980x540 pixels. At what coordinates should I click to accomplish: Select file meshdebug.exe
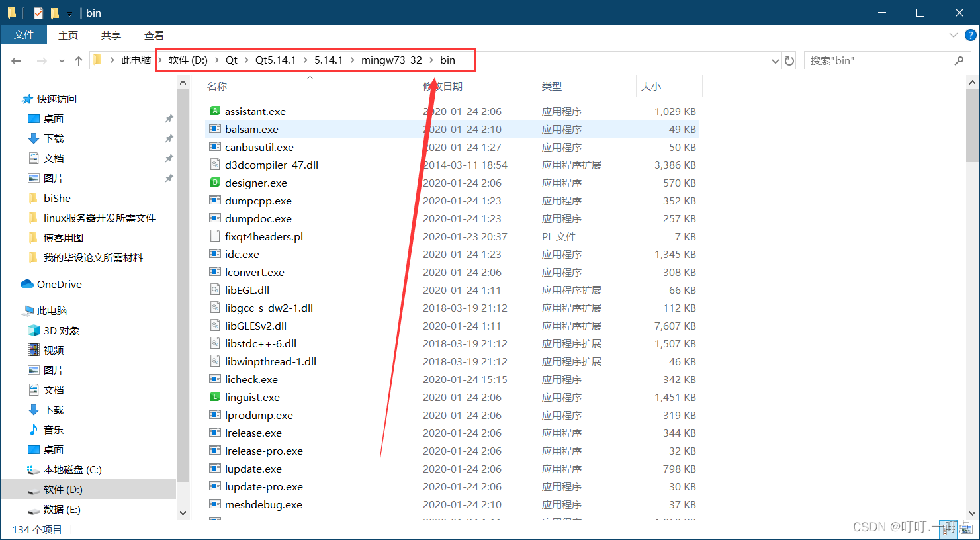[263, 505]
